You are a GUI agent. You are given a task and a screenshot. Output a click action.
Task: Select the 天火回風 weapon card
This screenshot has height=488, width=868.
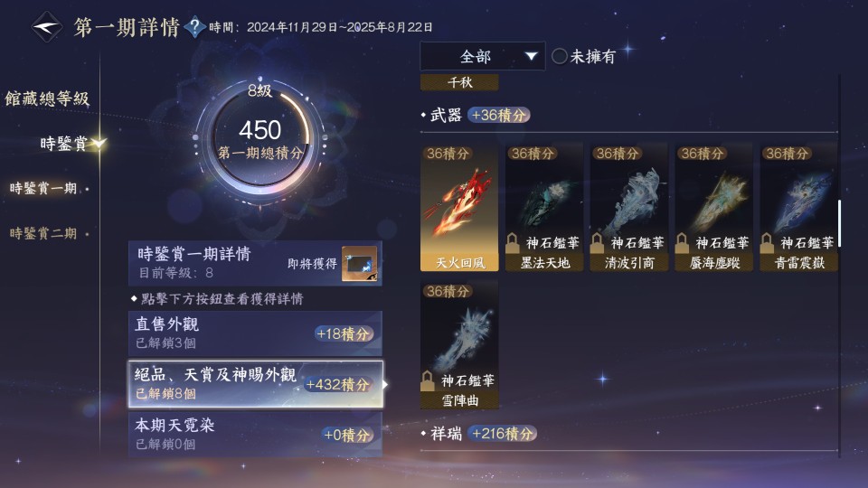coord(459,207)
